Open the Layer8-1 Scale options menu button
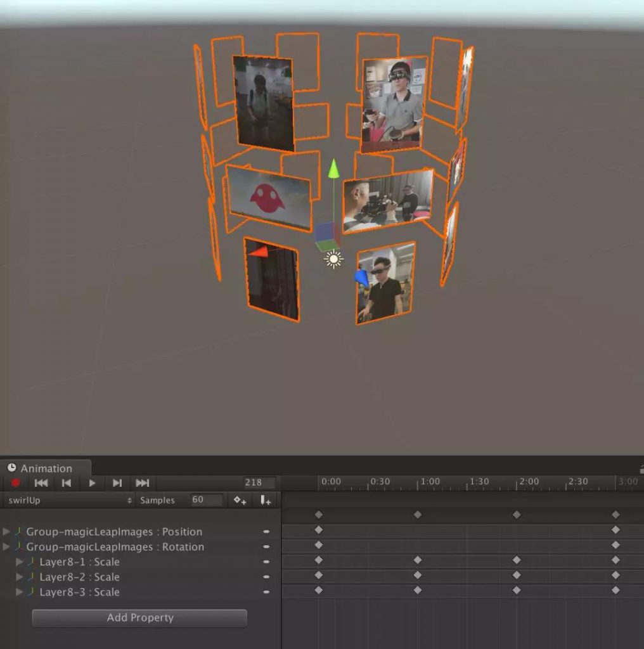This screenshot has height=649, width=644. (267, 562)
